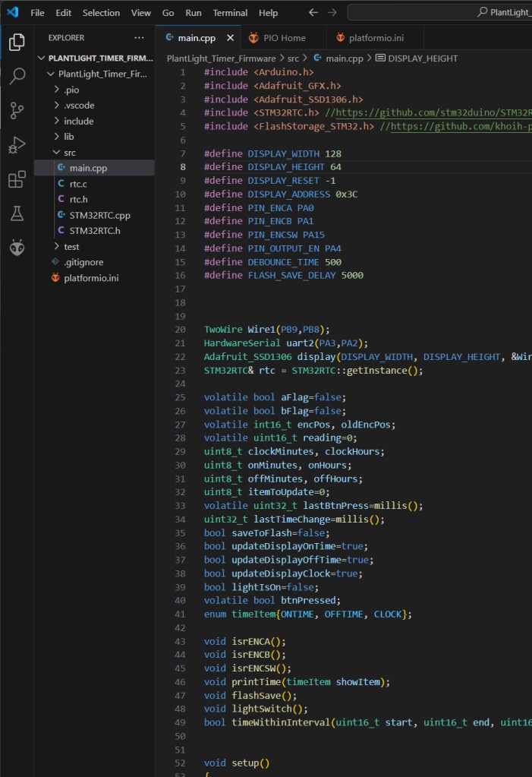Expand the .pio folder
532x777 pixels.
[x=73, y=90]
